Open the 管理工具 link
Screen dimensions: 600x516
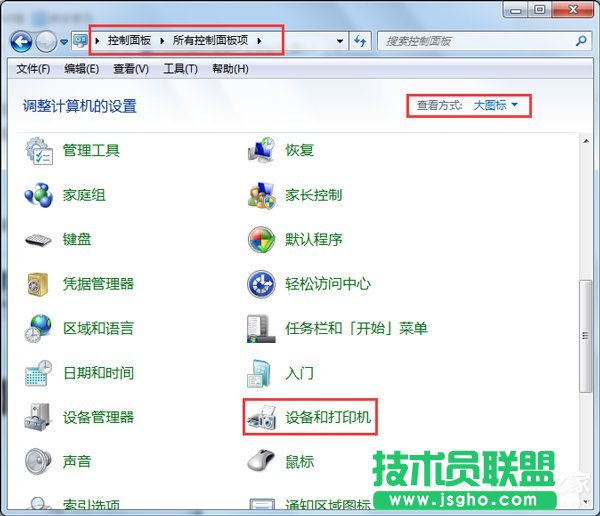[x=91, y=150]
